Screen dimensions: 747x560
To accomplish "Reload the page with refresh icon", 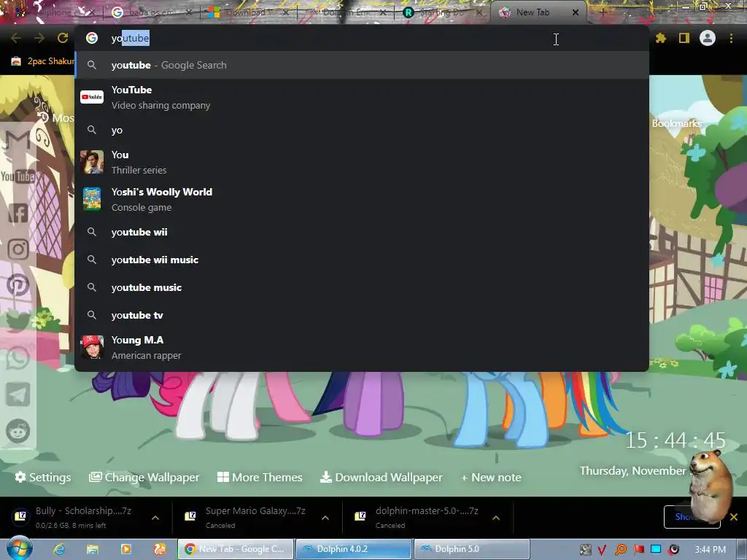I will click(63, 38).
